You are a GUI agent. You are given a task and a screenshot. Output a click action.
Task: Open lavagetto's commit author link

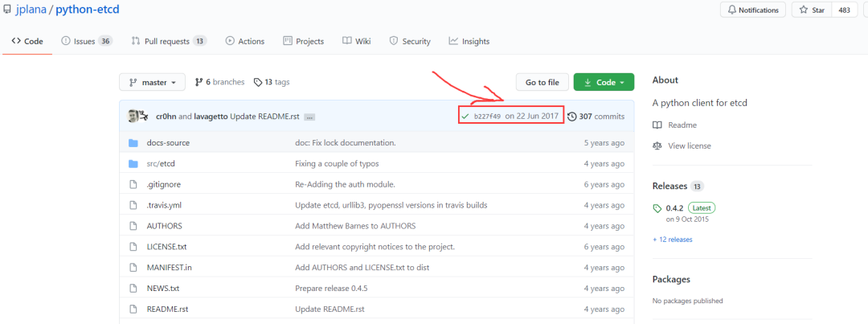211,117
